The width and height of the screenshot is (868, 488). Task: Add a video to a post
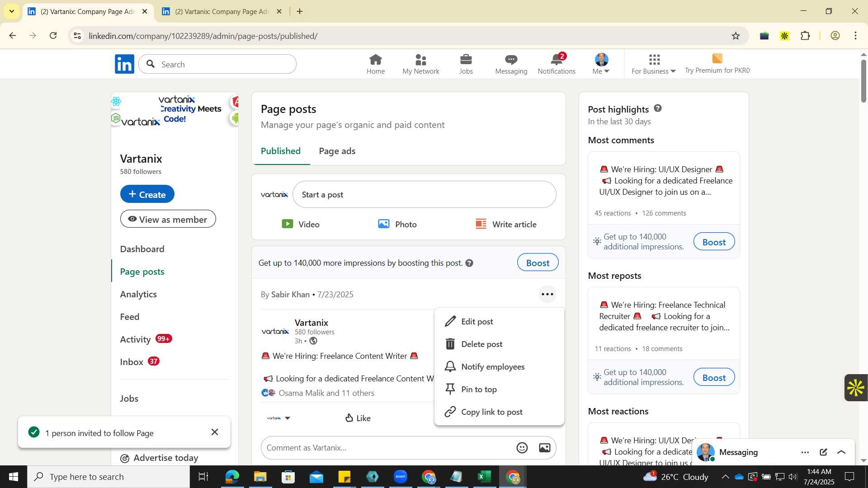(x=301, y=224)
